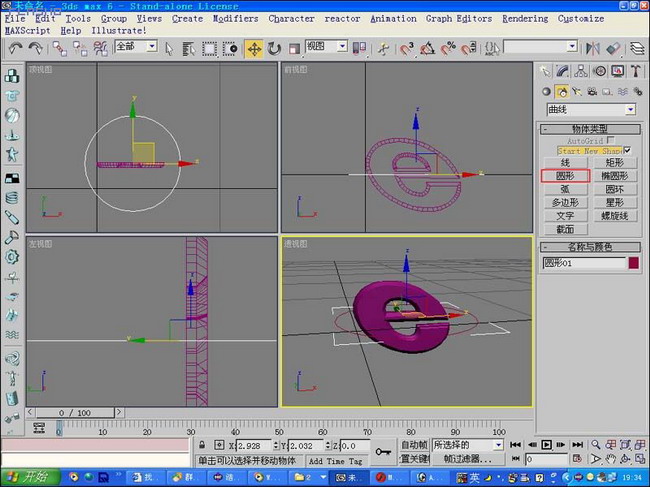Open the Display panel tab icon
The height and width of the screenshot is (487, 650).
[x=618, y=71]
